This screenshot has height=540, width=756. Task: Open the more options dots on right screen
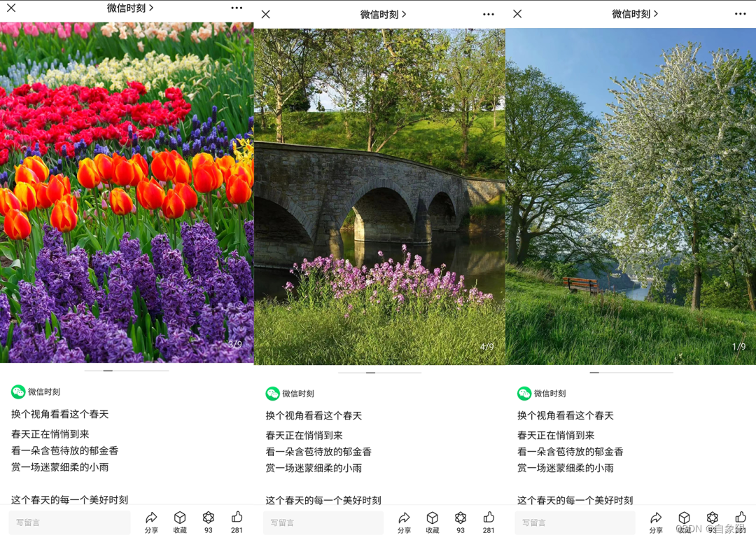740,13
